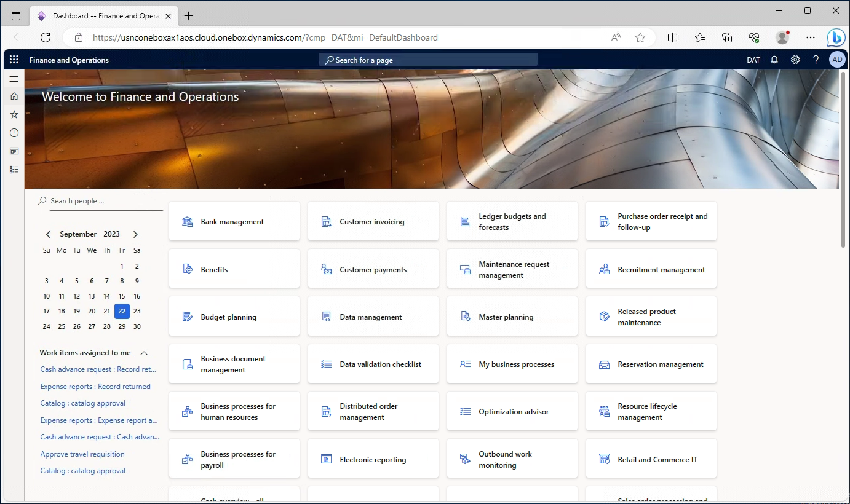850x504 pixels.
Task: Refresh the browser page
Action: tap(46, 37)
